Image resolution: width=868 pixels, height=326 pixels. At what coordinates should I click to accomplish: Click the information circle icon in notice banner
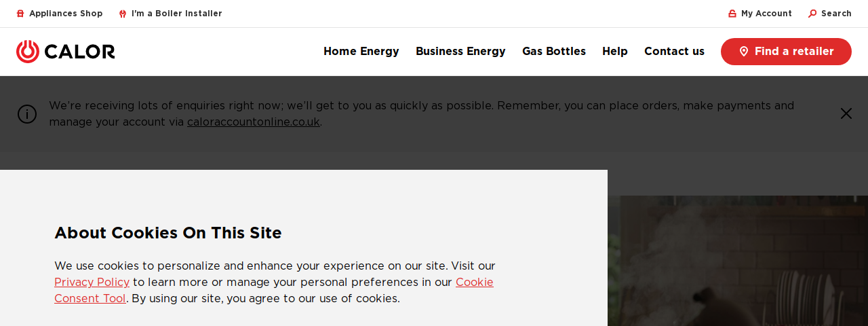27,114
